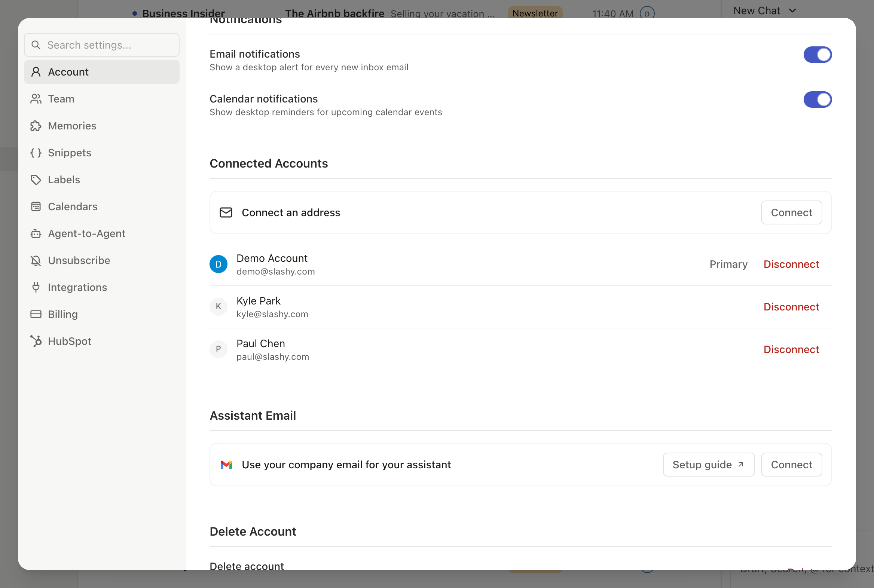Disable the Calendar notifications switch

tap(818, 100)
